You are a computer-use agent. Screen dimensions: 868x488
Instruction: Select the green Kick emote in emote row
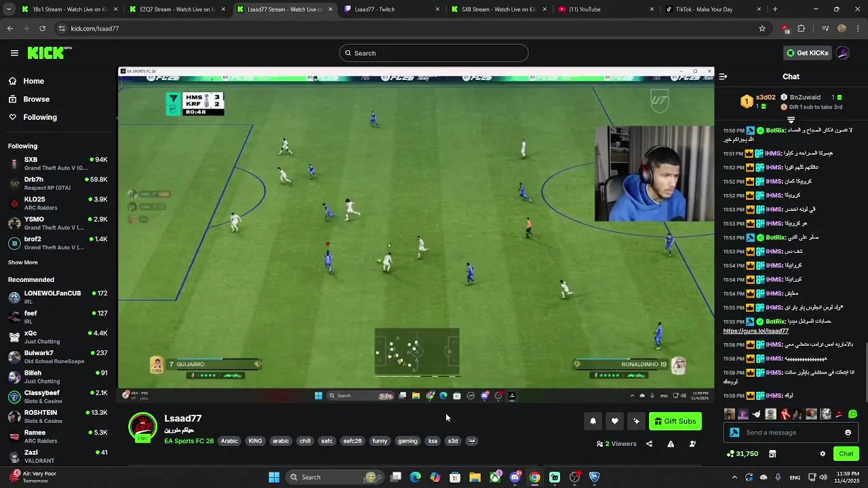coord(852,414)
